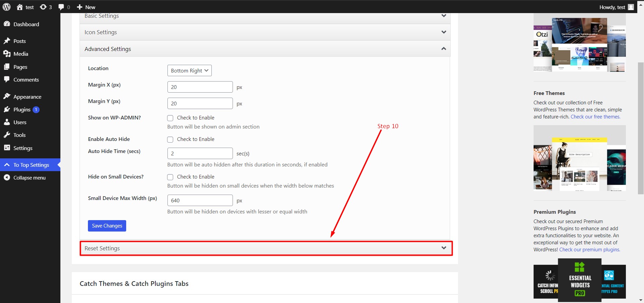Open the To Top Settings menu label
This screenshot has width=644, height=303.
pos(31,165)
